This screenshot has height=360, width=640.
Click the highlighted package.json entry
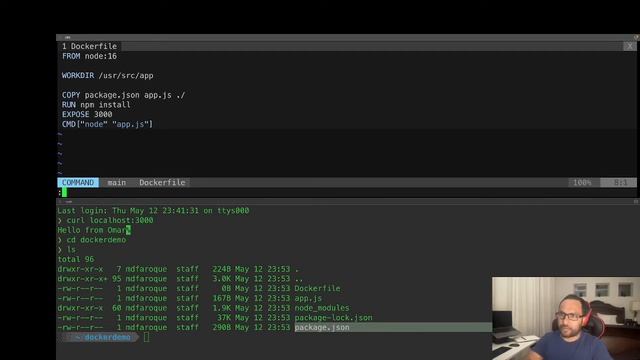(x=322, y=327)
